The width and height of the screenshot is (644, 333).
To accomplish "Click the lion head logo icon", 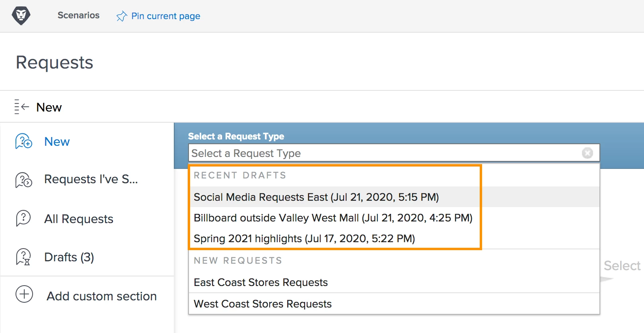I will pyautogui.click(x=21, y=16).
